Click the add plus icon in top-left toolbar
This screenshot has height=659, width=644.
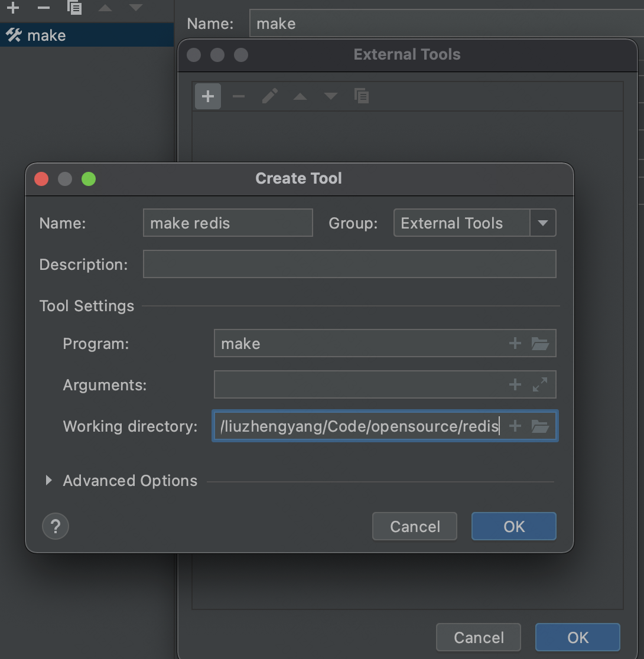pyautogui.click(x=12, y=8)
